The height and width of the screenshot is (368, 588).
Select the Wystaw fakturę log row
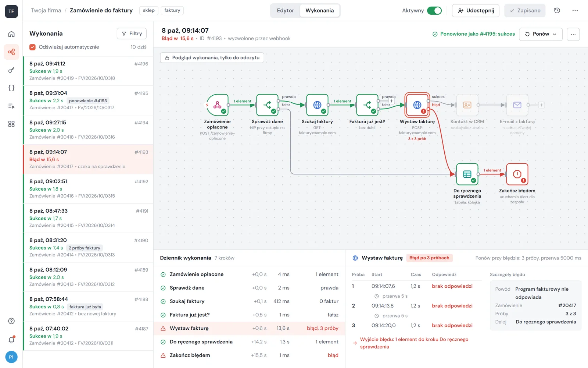pyautogui.click(x=249, y=328)
